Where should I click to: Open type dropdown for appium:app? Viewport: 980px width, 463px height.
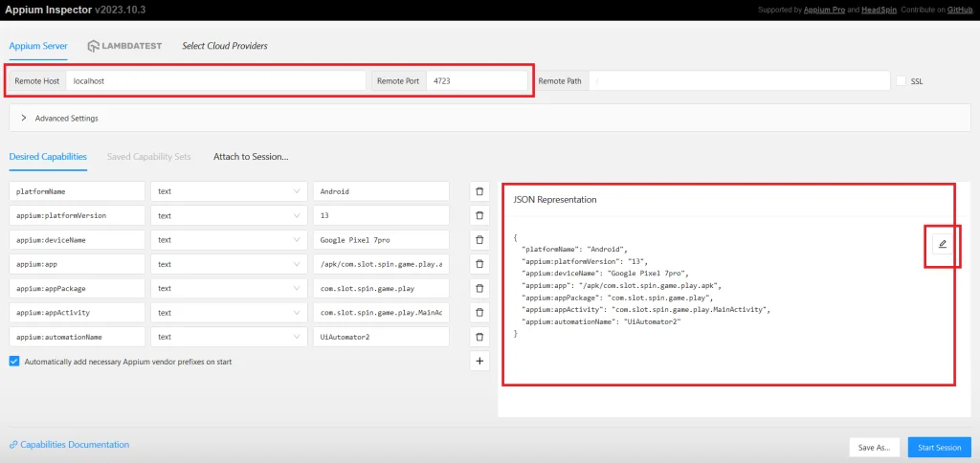pyautogui.click(x=229, y=264)
